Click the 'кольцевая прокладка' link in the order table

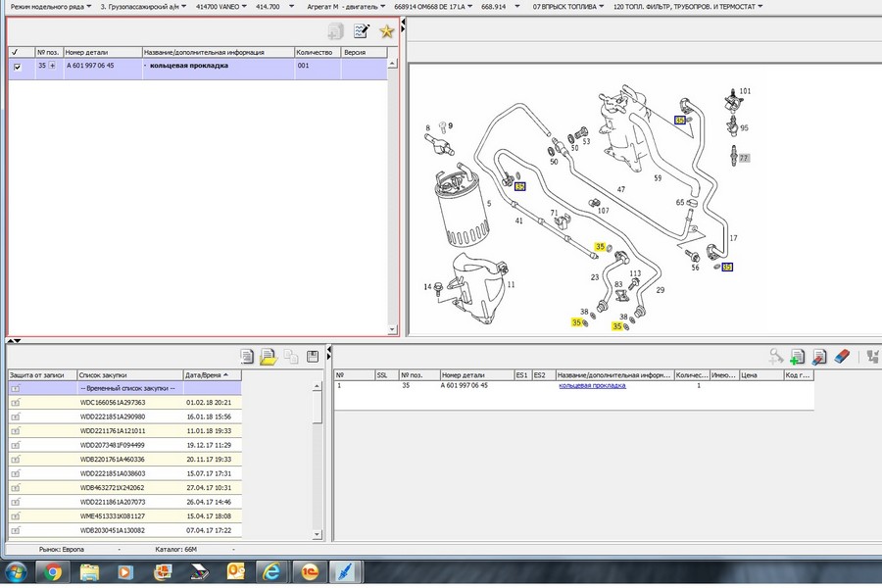click(x=592, y=386)
